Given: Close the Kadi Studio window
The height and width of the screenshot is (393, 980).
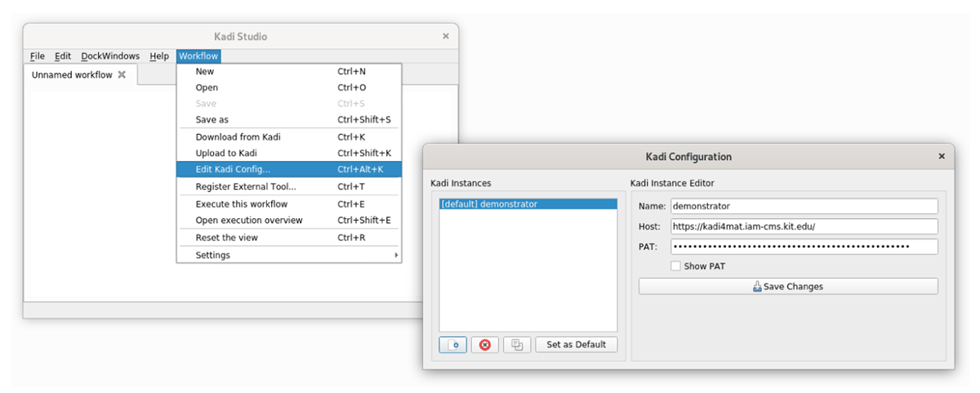Looking at the screenshot, I should click(x=445, y=36).
